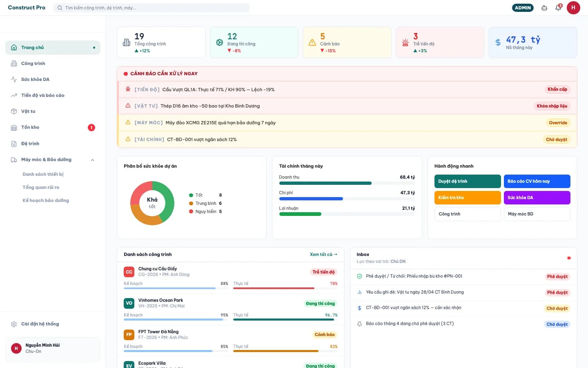Image resolution: width=588 pixels, height=368 pixels.
Task: Click the cog icon on Đang thi công card
Action: [219, 43]
